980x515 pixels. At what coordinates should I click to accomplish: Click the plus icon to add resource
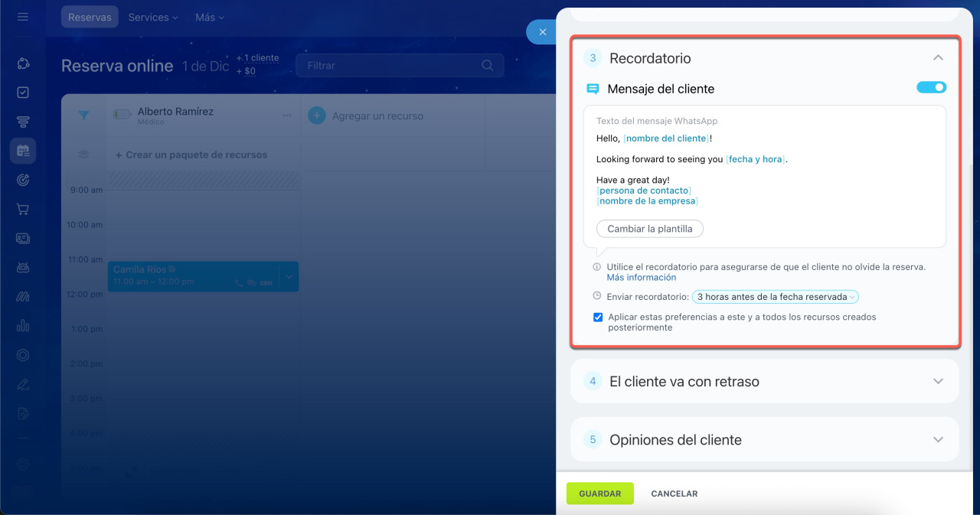(x=316, y=116)
